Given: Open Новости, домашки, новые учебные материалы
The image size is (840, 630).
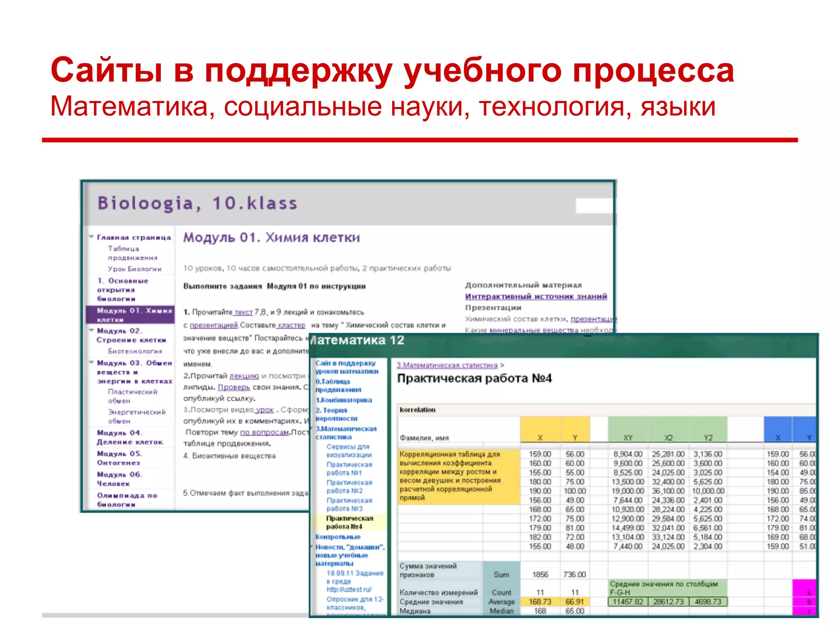Looking at the screenshot, I should click(350, 555).
